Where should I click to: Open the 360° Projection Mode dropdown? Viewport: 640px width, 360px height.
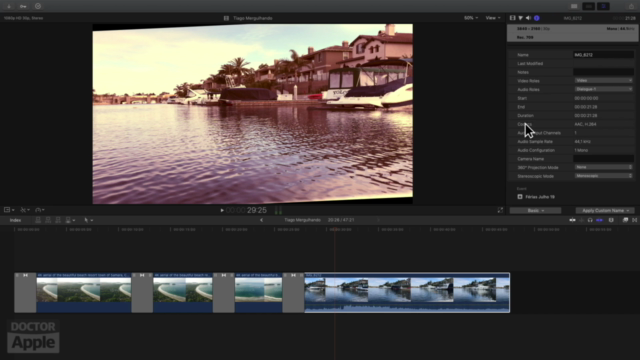(x=604, y=167)
